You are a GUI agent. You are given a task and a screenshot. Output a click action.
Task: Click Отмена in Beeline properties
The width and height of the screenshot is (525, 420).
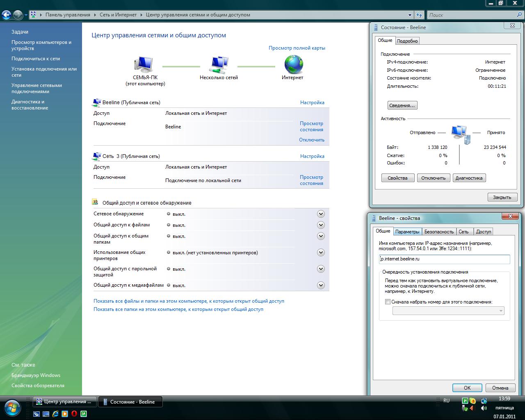tap(500, 388)
